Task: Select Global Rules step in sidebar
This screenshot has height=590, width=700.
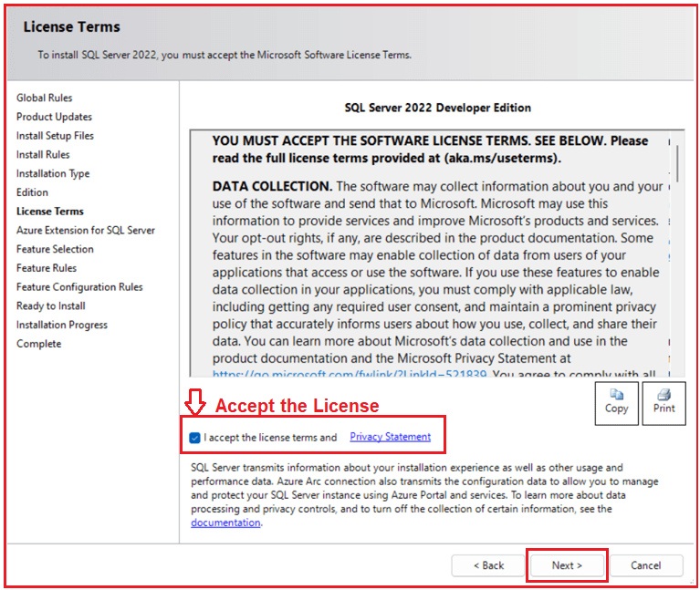Action: coord(44,98)
